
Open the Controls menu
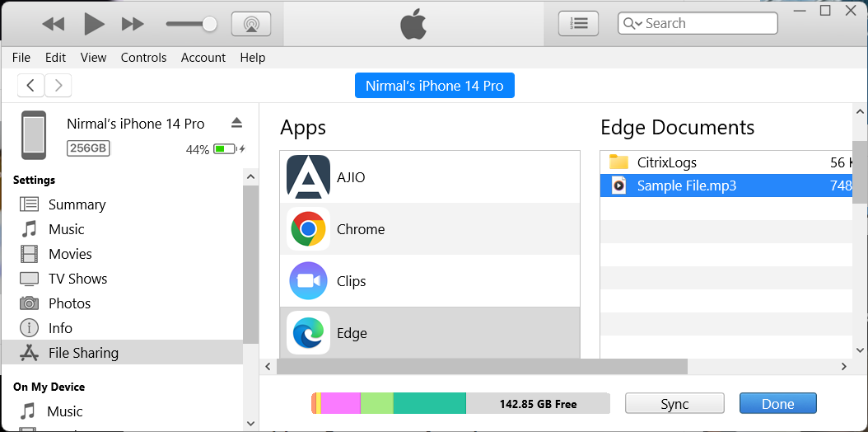tap(143, 58)
